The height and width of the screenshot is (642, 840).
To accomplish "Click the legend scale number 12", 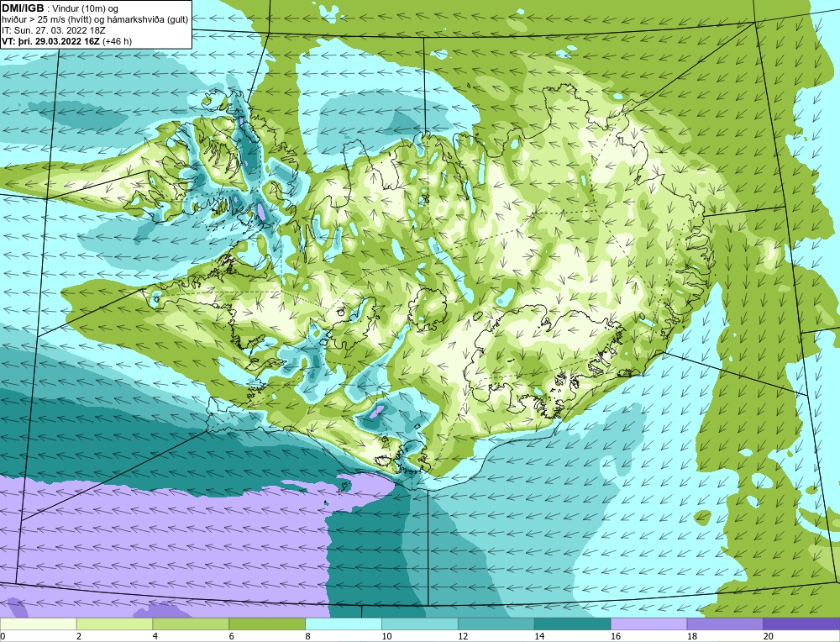I will coord(463,636).
